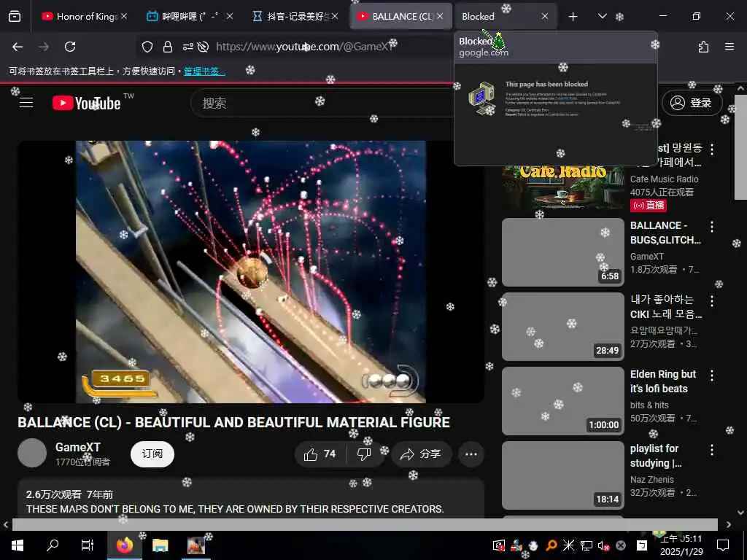The height and width of the screenshot is (560, 747).
Task: Open Task View on the taskbar
Action: pyautogui.click(x=88, y=545)
